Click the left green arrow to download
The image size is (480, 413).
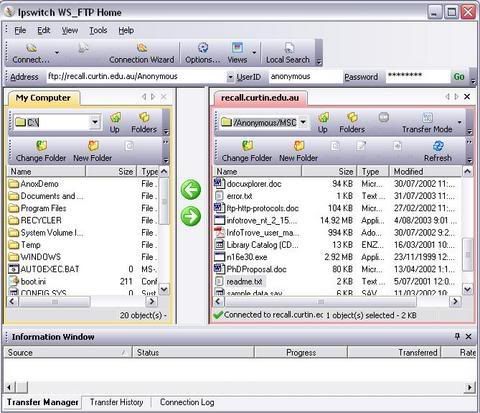(191, 190)
